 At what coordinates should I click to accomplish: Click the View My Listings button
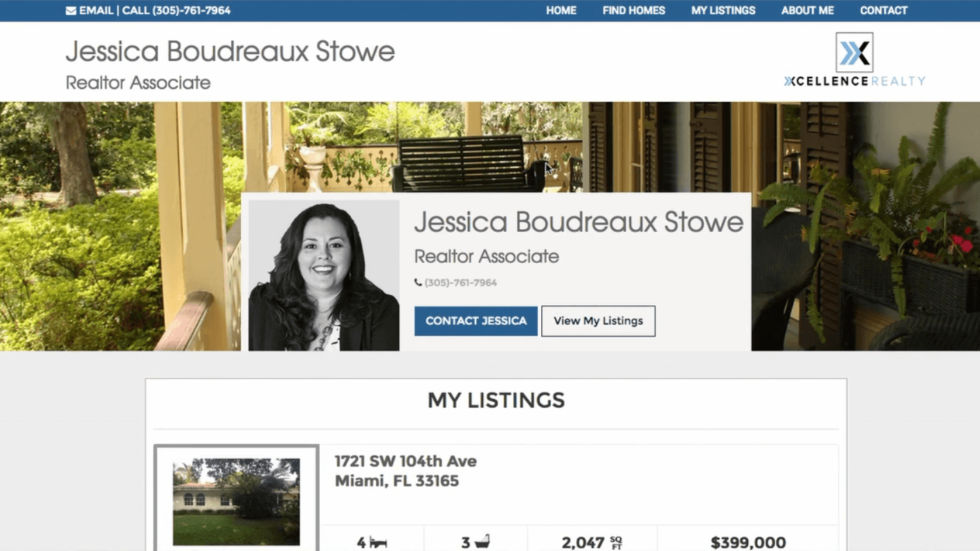[x=598, y=321]
